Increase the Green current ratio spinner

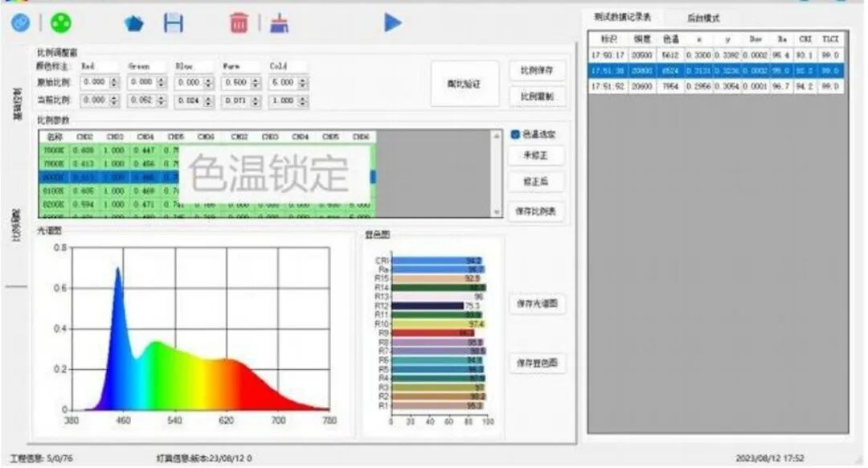[161, 97]
